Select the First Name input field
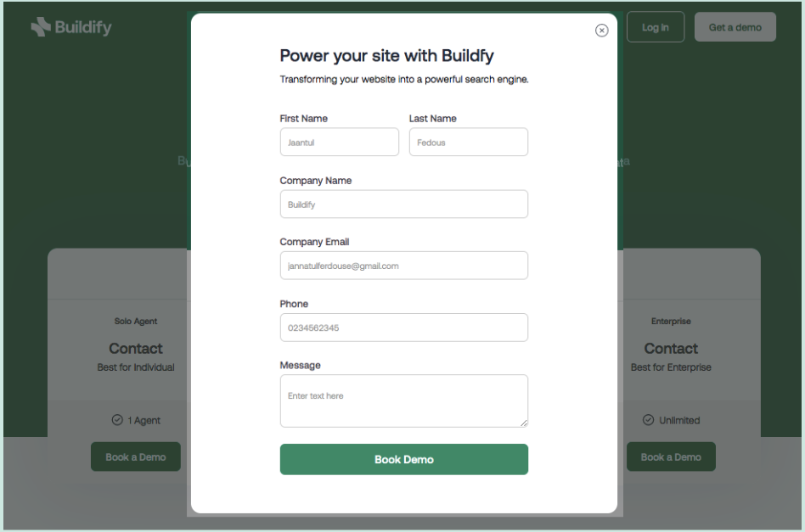 pos(339,142)
